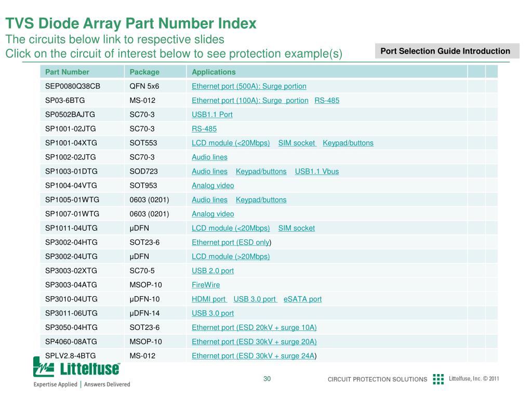Select part number SP3002-04UTG
532x399 pixels.
tap(71, 257)
